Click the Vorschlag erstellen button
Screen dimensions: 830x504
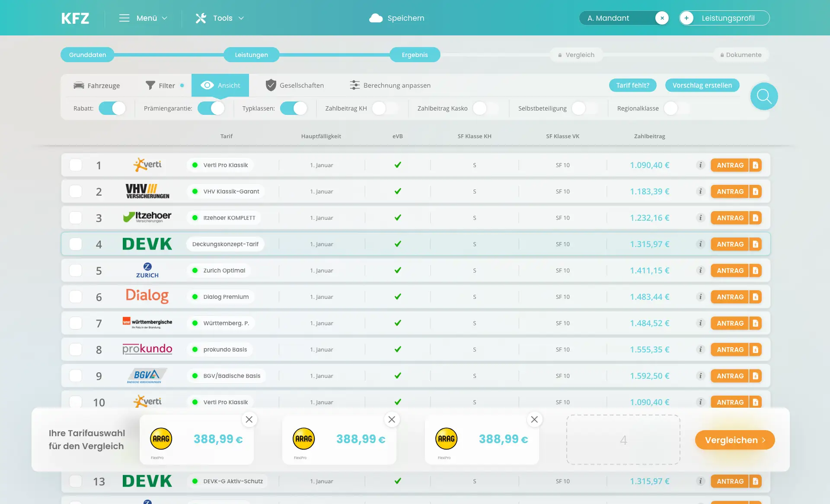point(702,86)
